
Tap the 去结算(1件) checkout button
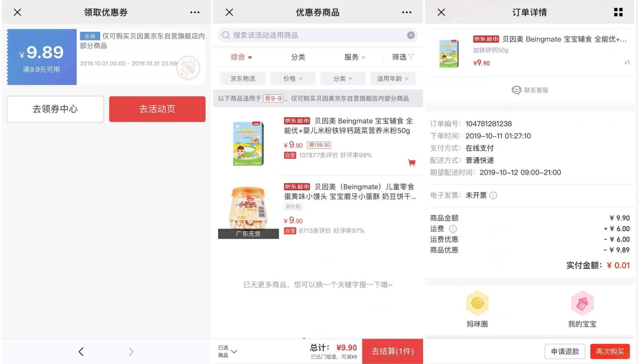tap(393, 351)
